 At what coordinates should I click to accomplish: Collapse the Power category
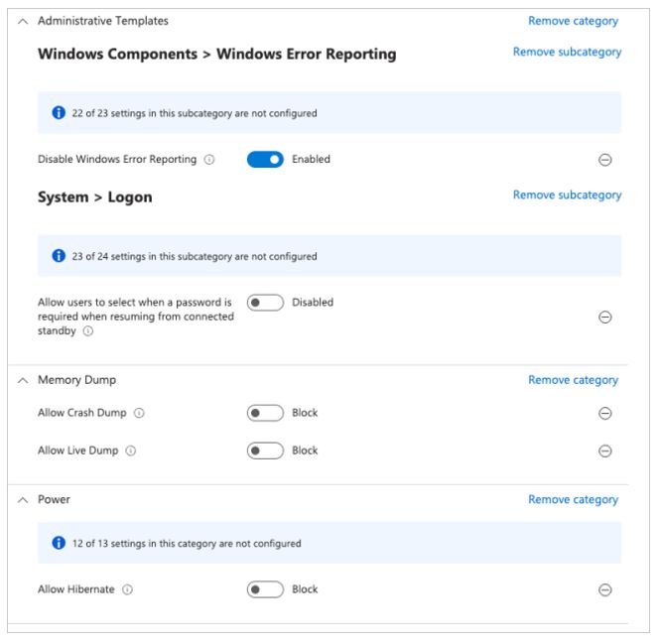[23, 500]
